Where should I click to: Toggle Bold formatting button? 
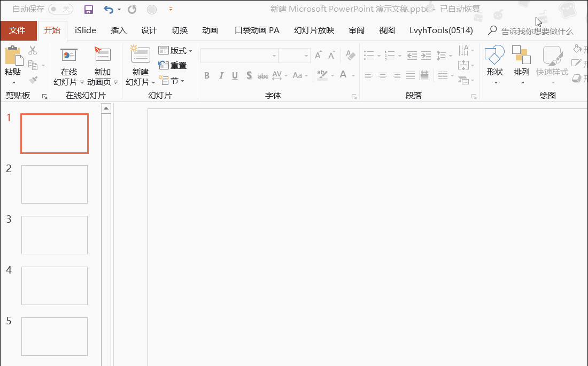[207, 76]
